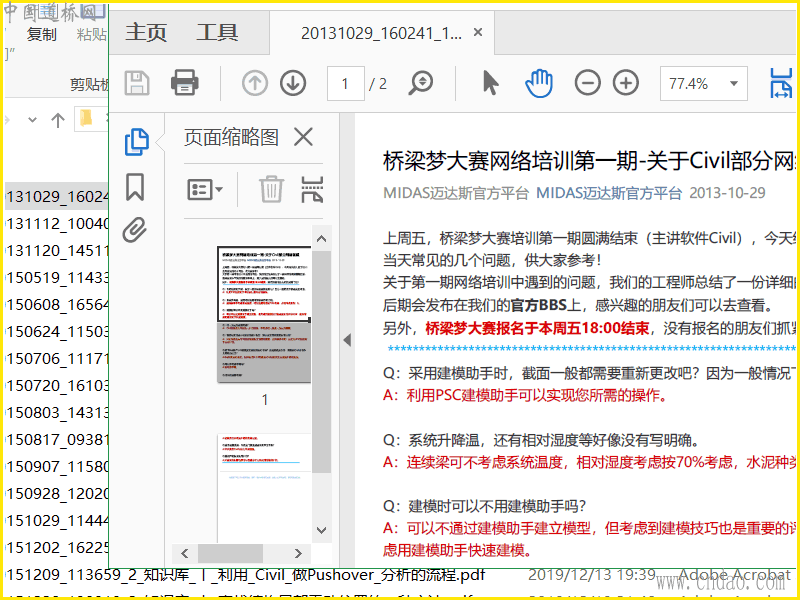Select file starting 150720_1610 in Explorer
800x600 pixels.
tap(57, 386)
